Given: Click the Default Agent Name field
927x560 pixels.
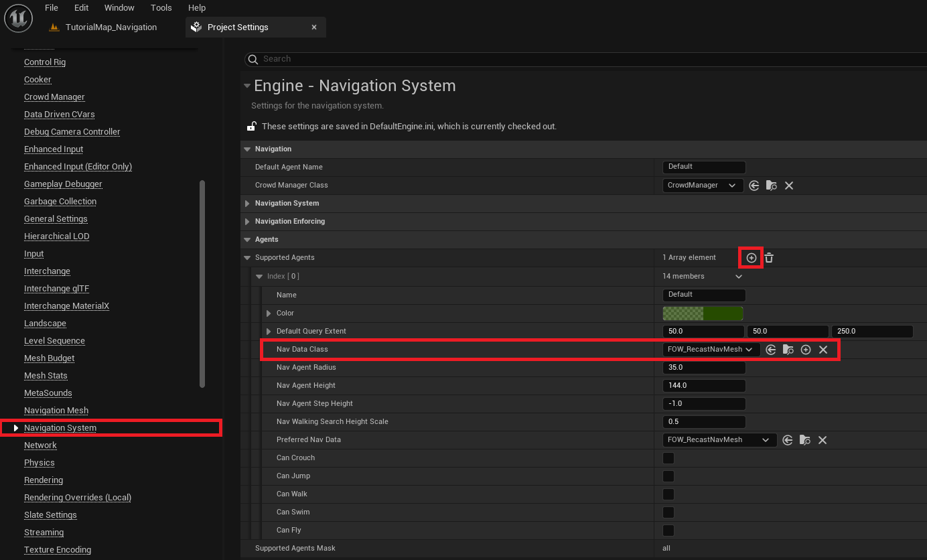Looking at the screenshot, I should pos(704,167).
